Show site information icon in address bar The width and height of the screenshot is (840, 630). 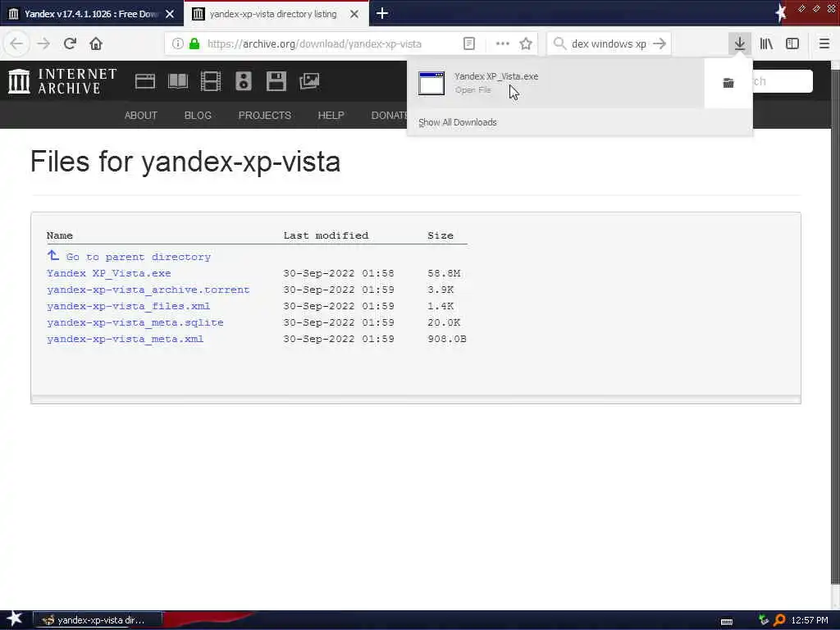(x=177, y=44)
